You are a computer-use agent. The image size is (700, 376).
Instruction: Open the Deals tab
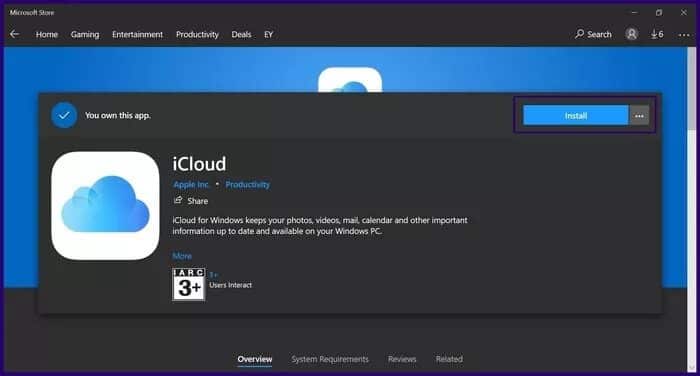[x=241, y=34]
